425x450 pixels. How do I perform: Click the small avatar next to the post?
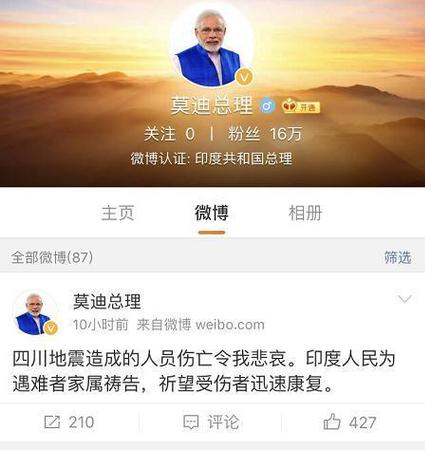pos(36,313)
